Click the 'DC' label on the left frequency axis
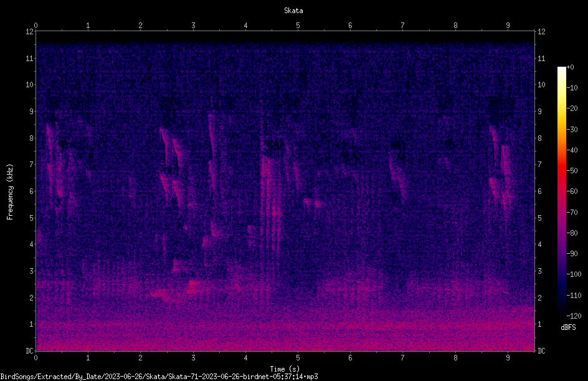The width and height of the screenshot is (588, 381). (x=29, y=350)
